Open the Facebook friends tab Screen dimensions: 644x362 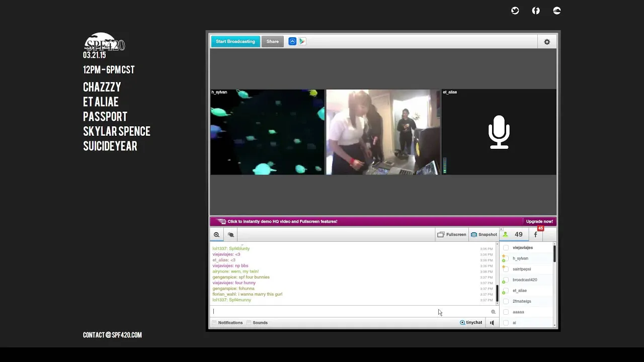click(x=535, y=234)
